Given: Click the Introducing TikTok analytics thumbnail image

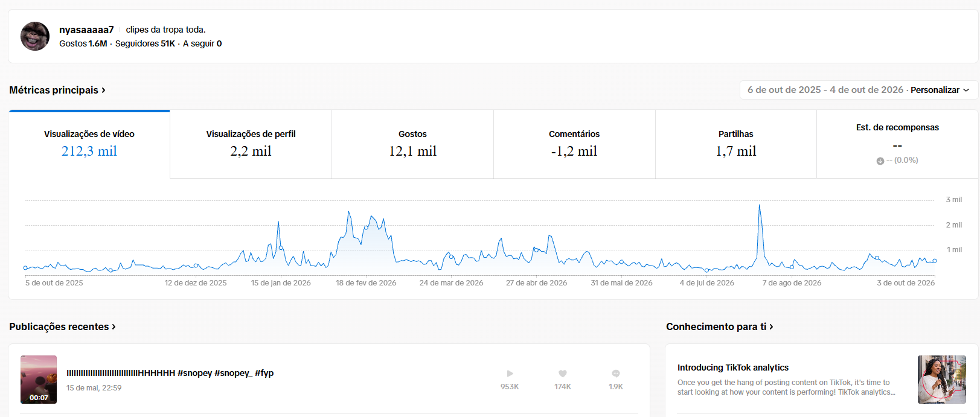Looking at the screenshot, I should (942, 380).
